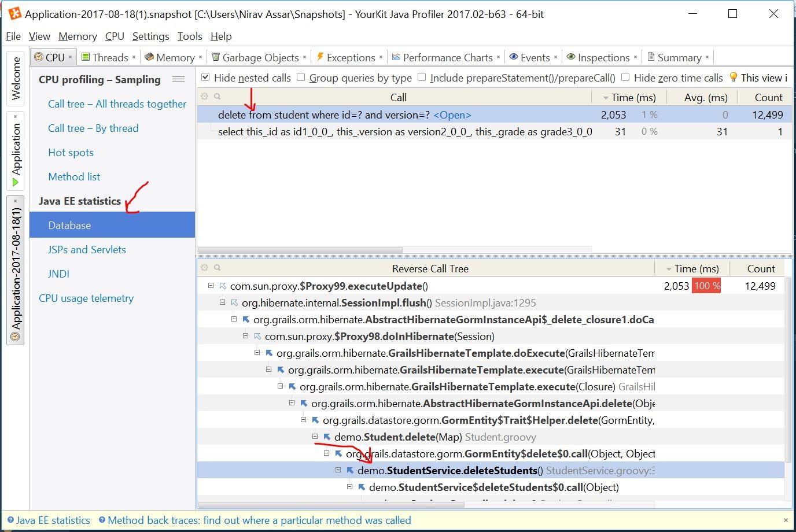796x532 pixels.
Task: Uncheck Hide nested calls
Action: (205, 77)
